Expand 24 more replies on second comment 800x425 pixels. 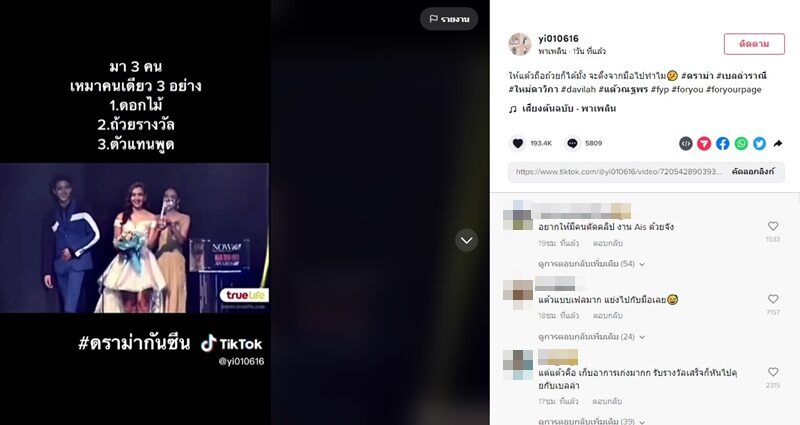tap(591, 337)
